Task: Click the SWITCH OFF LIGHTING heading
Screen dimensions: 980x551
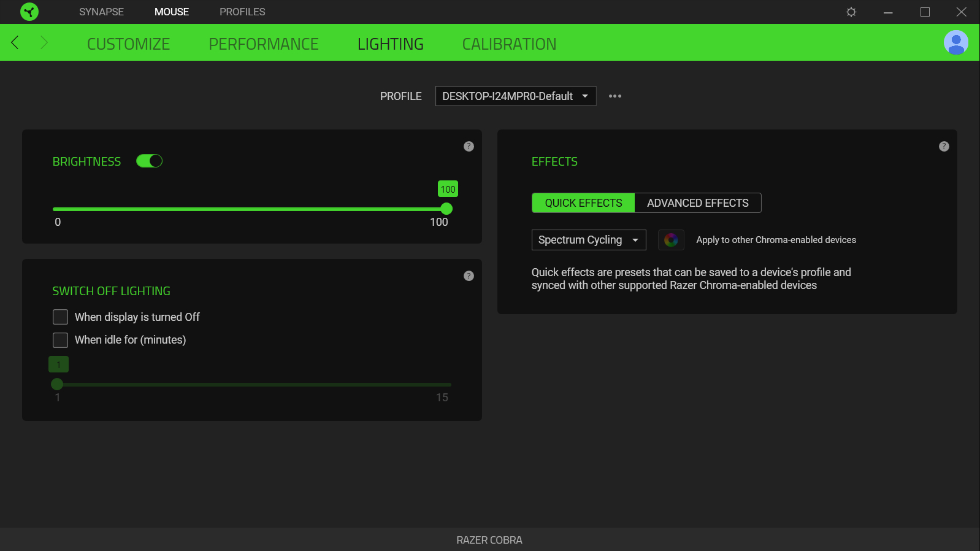Action: pos(111,291)
